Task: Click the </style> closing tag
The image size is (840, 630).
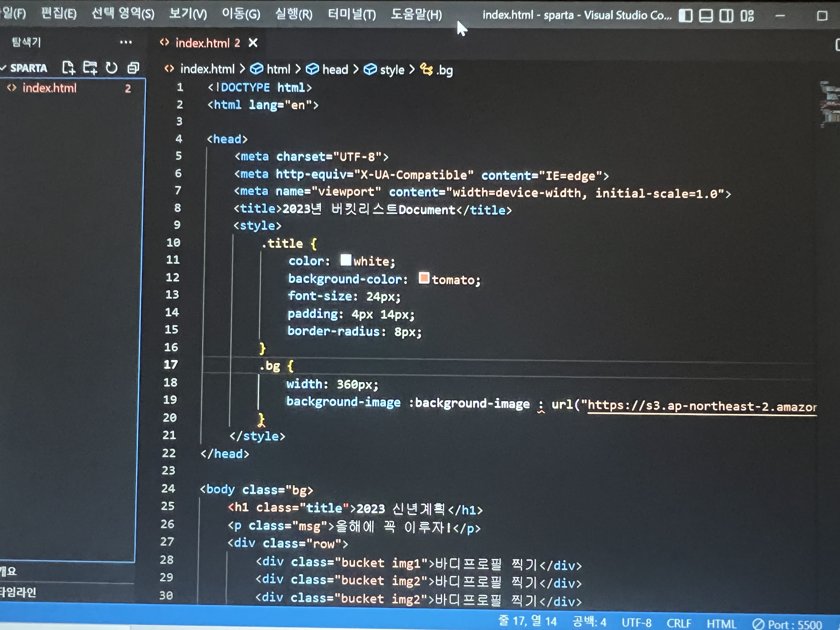Action: tap(257, 436)
